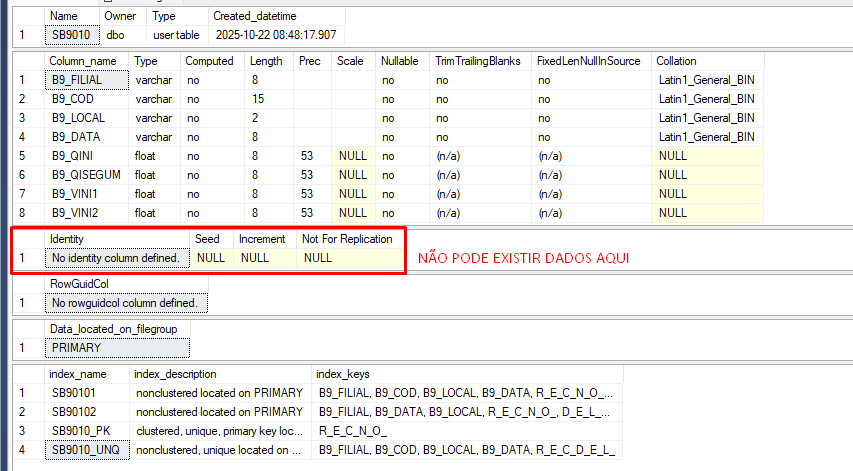The width and height of the screenshot is (853, 471).
Task: Click the dbo owner cell
Action: pyautogui.click(x=123, y=35)
